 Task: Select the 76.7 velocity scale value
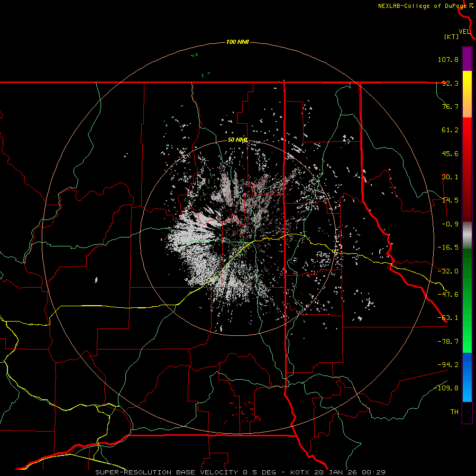[x=450, y=106]
